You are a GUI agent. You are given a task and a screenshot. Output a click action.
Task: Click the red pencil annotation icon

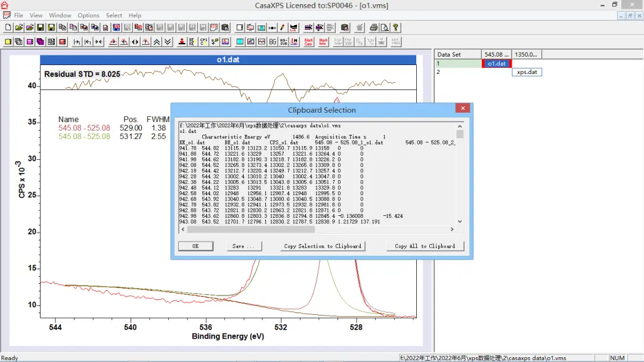tap(283, 27)
